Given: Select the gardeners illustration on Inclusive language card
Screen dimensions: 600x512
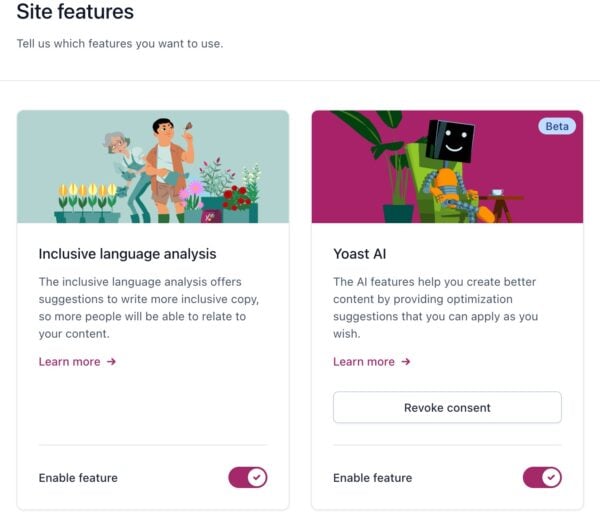Looking at the screenshot, I should (x=153, y=166).
